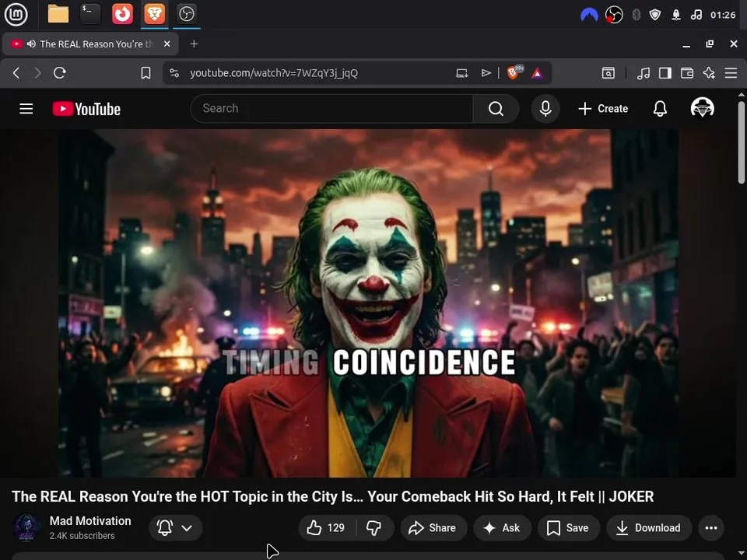The image size is (747, 560).
Task: Open the tab search calendar-like icon
Action: [x=608, y=73]
